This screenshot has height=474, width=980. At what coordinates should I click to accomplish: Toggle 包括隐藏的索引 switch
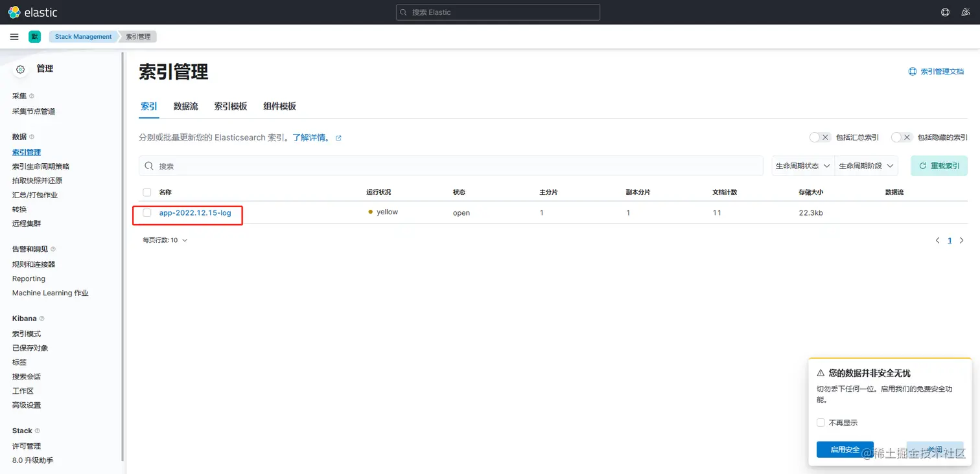[x=902, y=137]
